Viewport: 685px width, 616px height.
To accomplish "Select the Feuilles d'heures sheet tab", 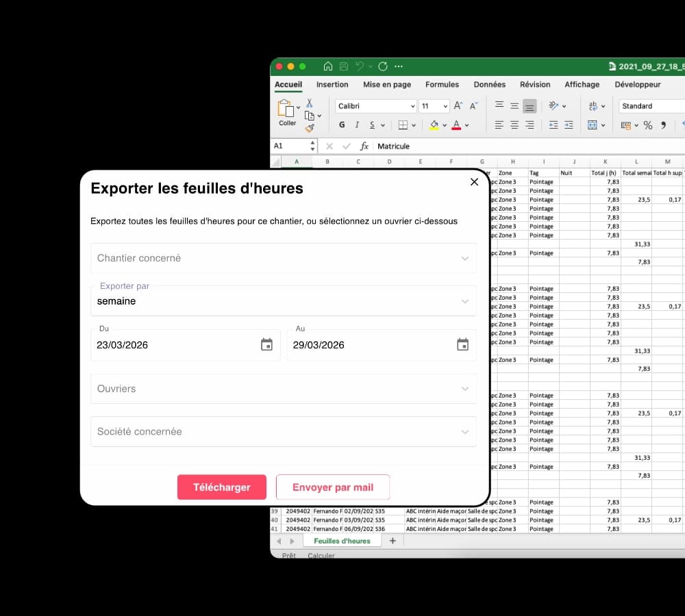I will click(x=342, y=540).
